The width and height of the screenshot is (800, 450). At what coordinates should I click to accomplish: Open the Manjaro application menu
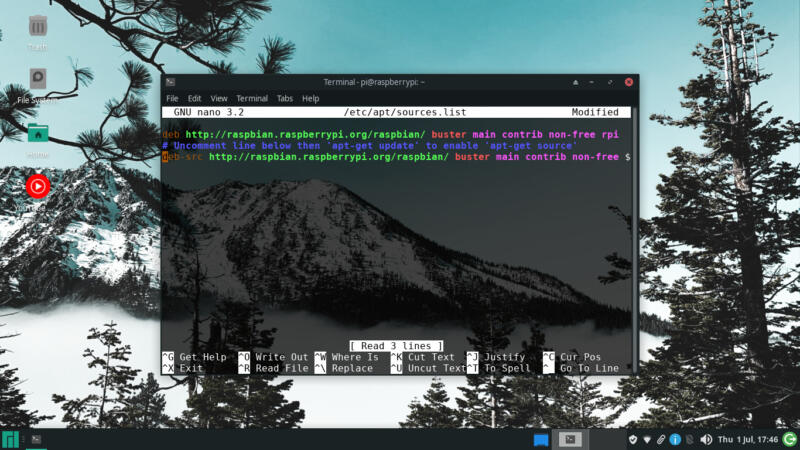coord(10,440)
